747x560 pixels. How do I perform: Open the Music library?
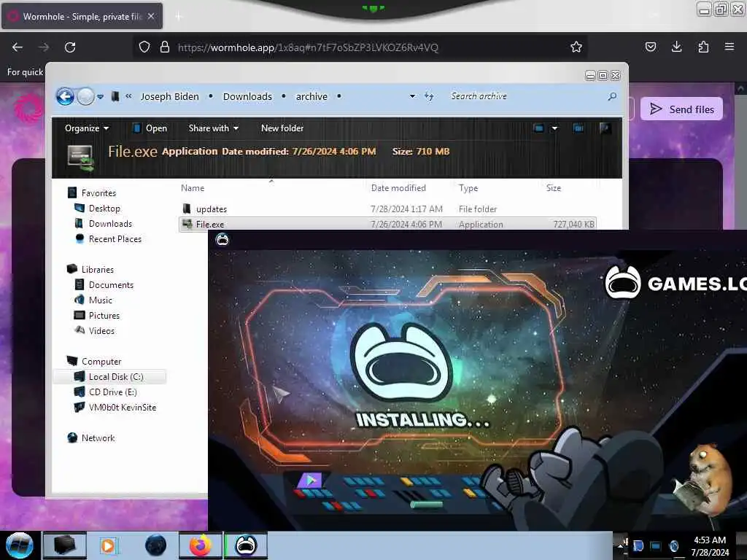click(x=100, y=300)
